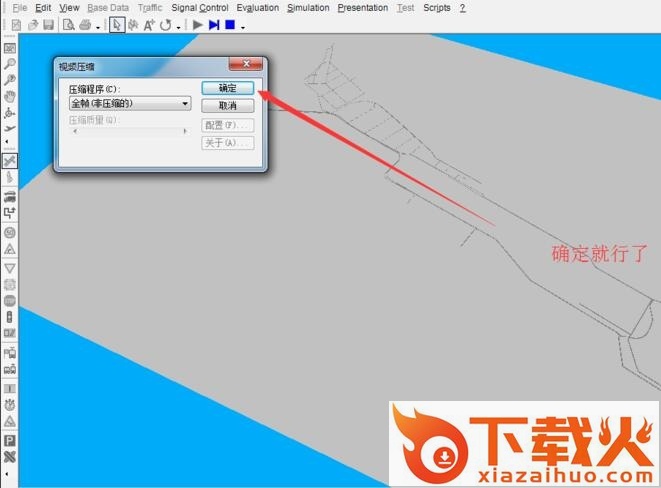Select the detectors tool icon
The image size is (661, 488).
coord(10,333)
